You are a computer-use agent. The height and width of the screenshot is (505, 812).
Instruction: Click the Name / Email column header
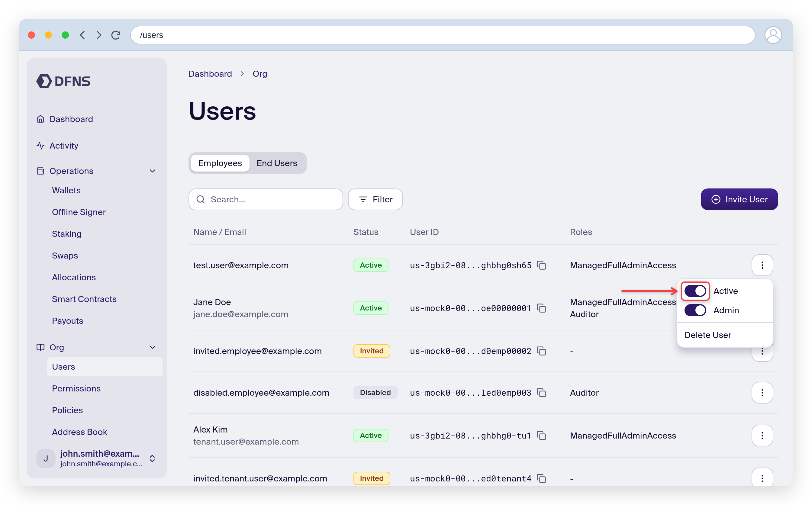click(x=219, y=232)
